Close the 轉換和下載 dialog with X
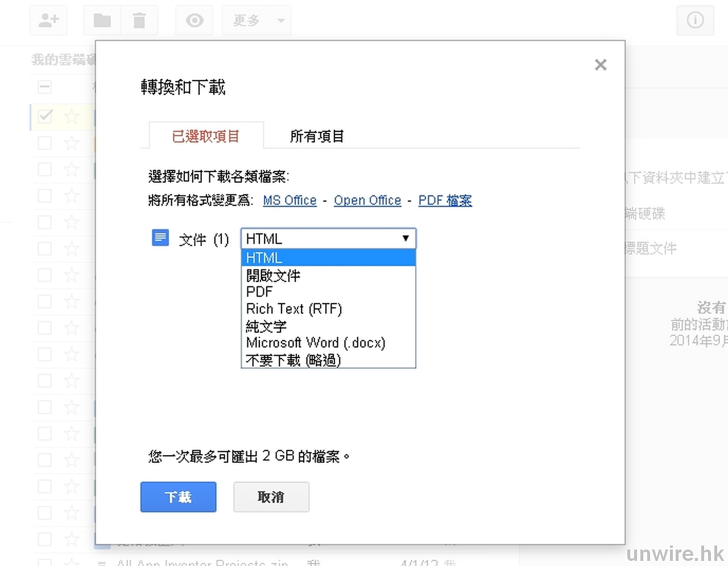 pos(601,65)
